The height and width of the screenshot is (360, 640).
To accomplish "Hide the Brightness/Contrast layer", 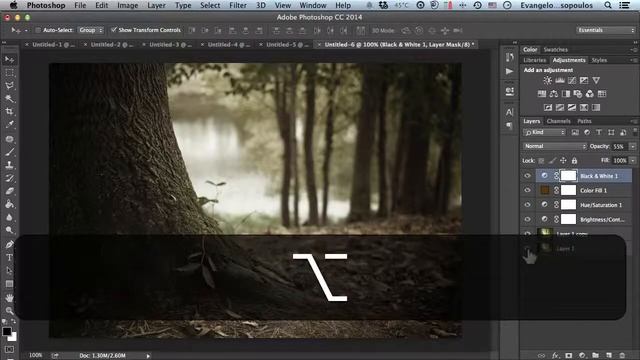I will [527, 220].
